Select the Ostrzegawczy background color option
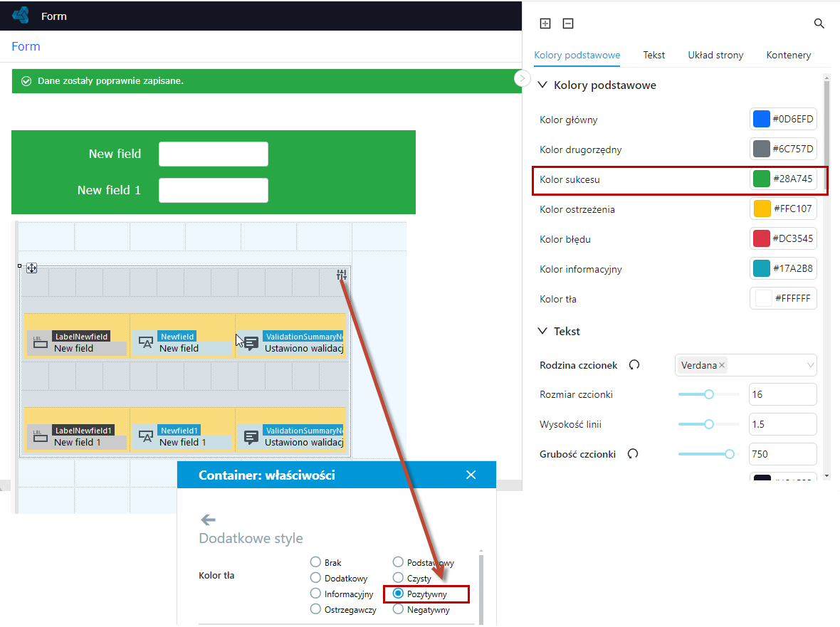This screenshot has height=627, width=840. coord(315,608)
